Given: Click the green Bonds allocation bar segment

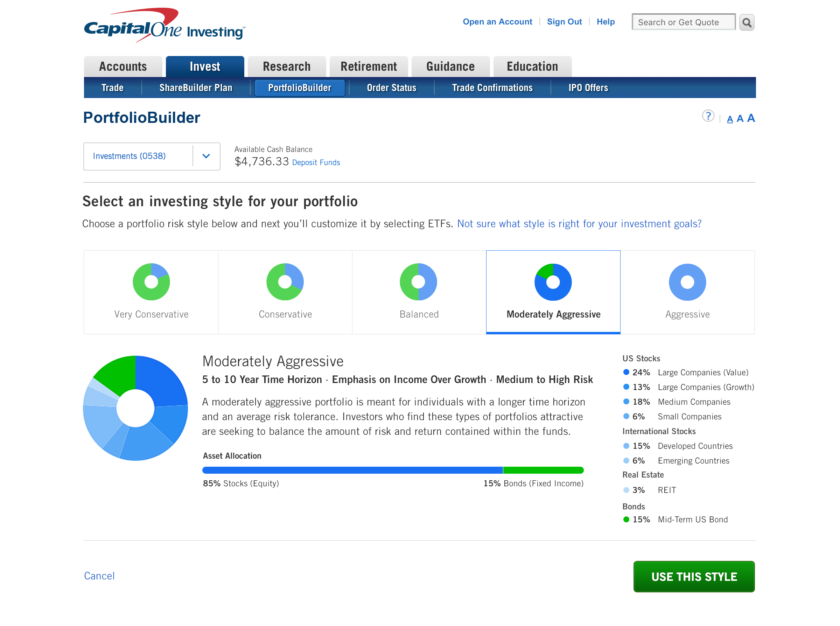Looking at the screenshot, I should tap(543, 470).
